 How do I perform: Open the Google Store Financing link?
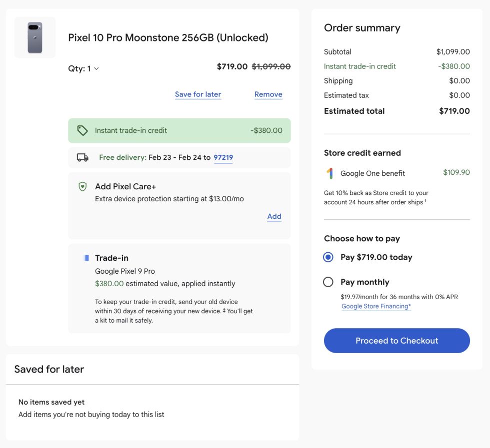click(375, 306)
